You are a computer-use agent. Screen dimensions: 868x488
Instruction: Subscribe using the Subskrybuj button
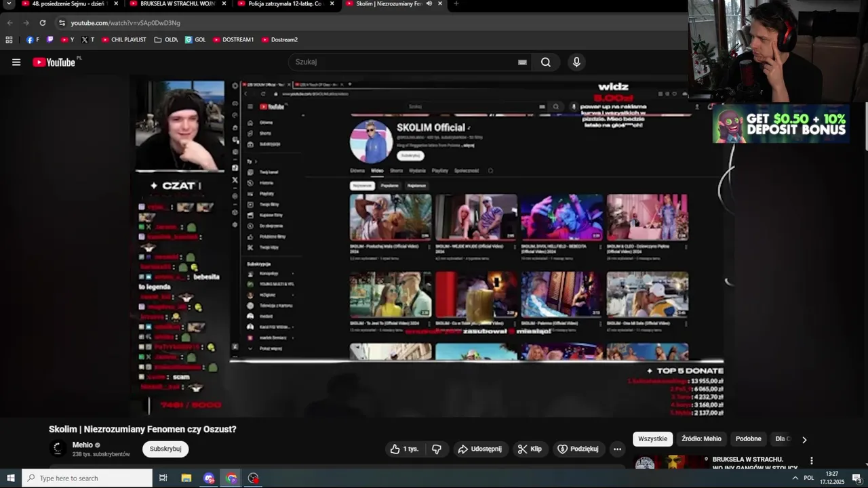(165, 449)
